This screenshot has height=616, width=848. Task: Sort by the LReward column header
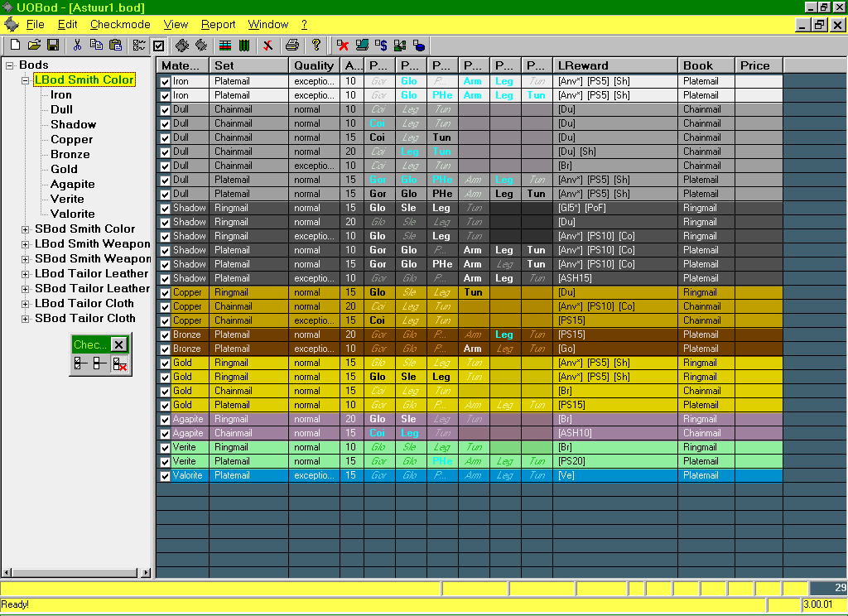[x=614, y=65]
